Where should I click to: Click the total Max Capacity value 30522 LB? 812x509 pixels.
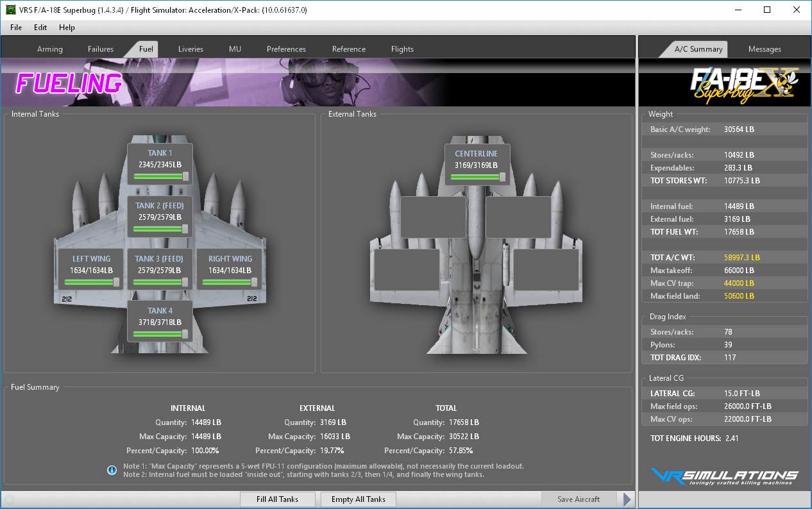click(x=464, y=437)
